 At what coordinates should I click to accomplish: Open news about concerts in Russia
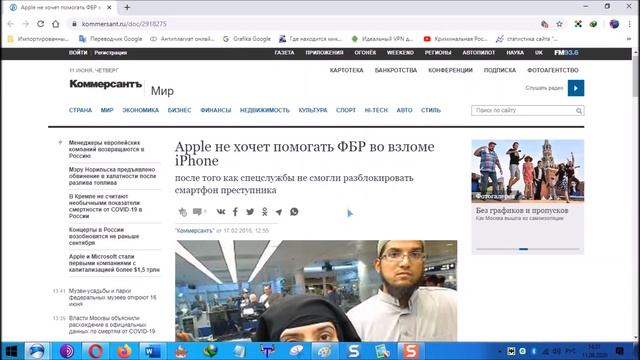[104, 236]
